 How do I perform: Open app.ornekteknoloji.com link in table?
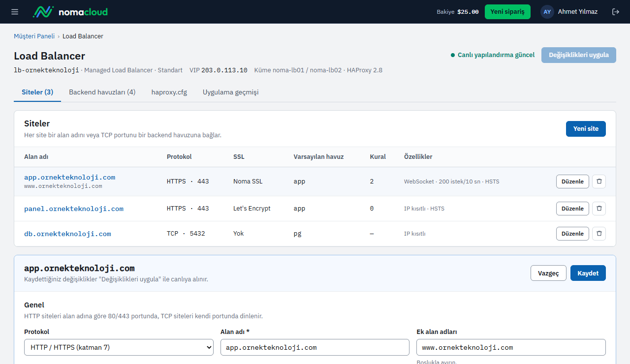pyautogui.click(x=69, y=177)
